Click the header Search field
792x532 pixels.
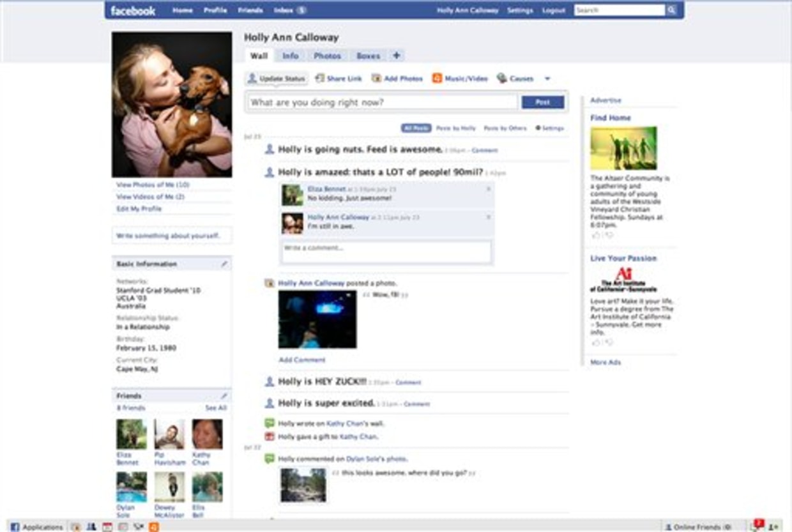click(620, 10)
